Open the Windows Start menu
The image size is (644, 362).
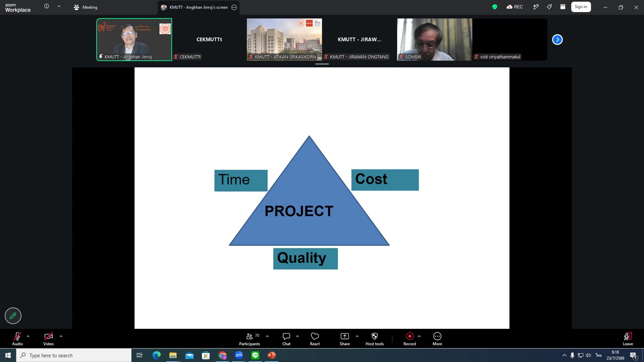click(x=8, y=355)
